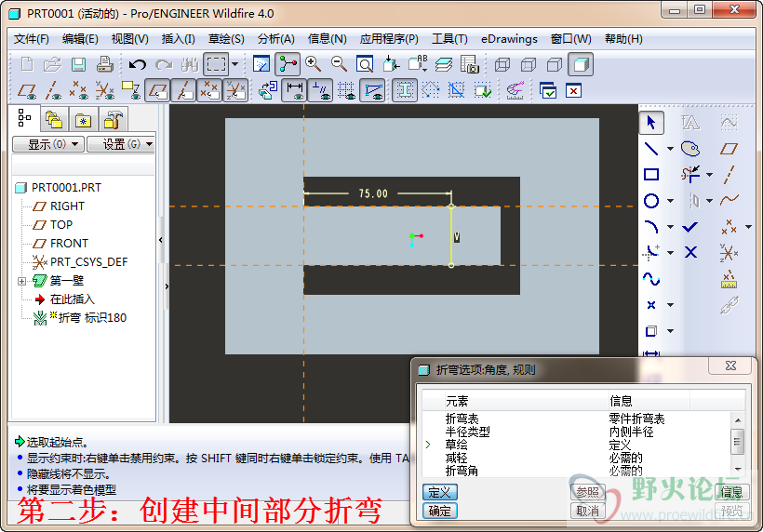
Task: Click the Refit view icon
Action: click(x=365, y=64)
